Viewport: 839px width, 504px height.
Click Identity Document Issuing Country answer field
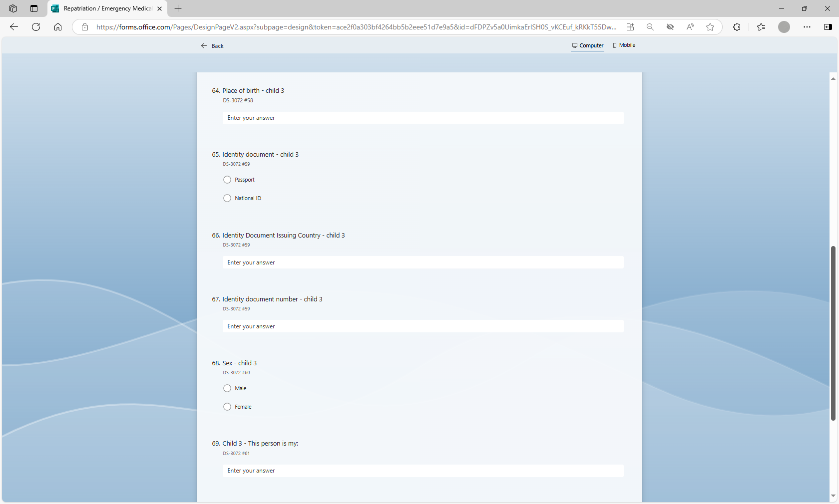click(423, 262)
